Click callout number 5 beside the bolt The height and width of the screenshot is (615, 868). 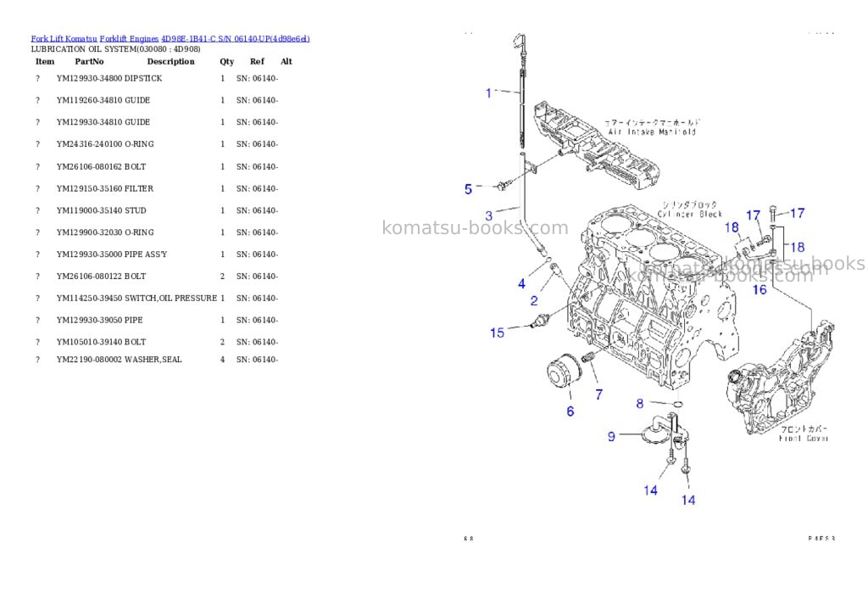[x=468, y=189]
